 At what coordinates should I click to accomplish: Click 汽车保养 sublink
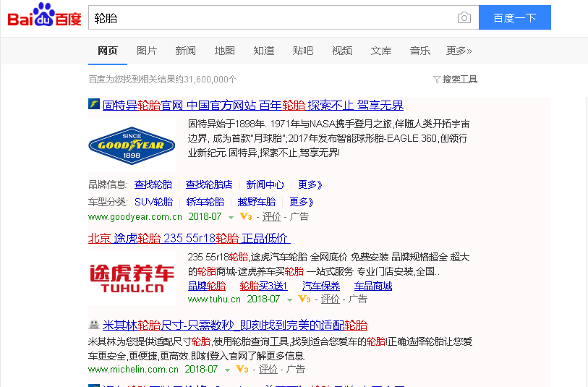[321, 286]
